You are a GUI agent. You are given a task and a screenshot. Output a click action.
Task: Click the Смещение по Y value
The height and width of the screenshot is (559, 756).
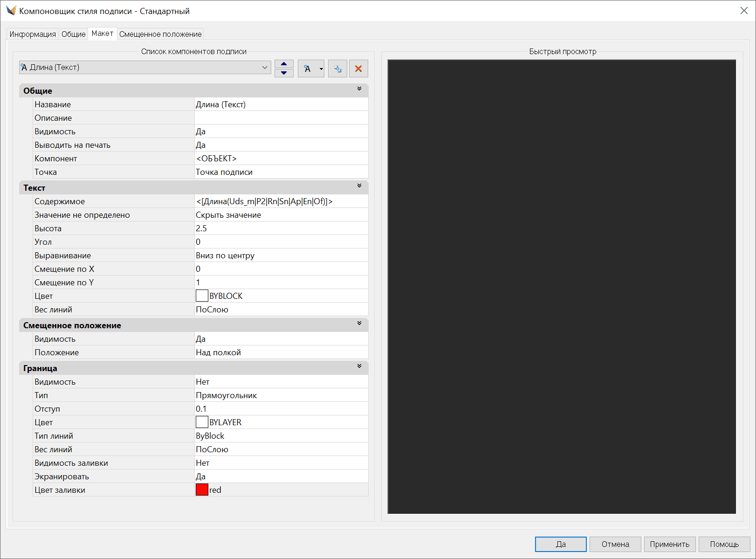[282, 283]
